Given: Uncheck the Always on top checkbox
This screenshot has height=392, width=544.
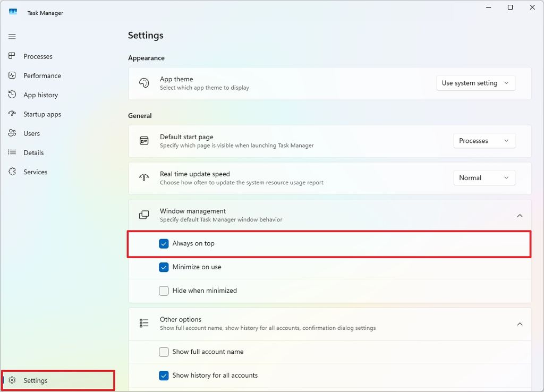Looking at the screenshot, I should click(164, 243).
